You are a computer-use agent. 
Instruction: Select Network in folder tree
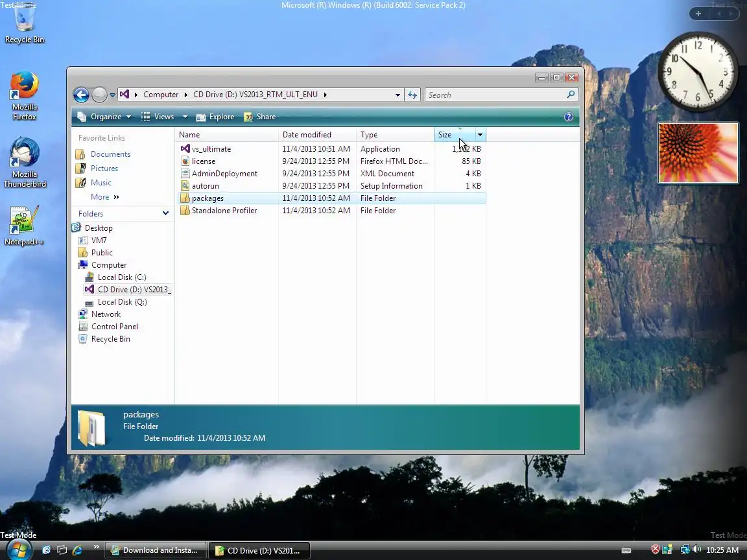point(106,314)
